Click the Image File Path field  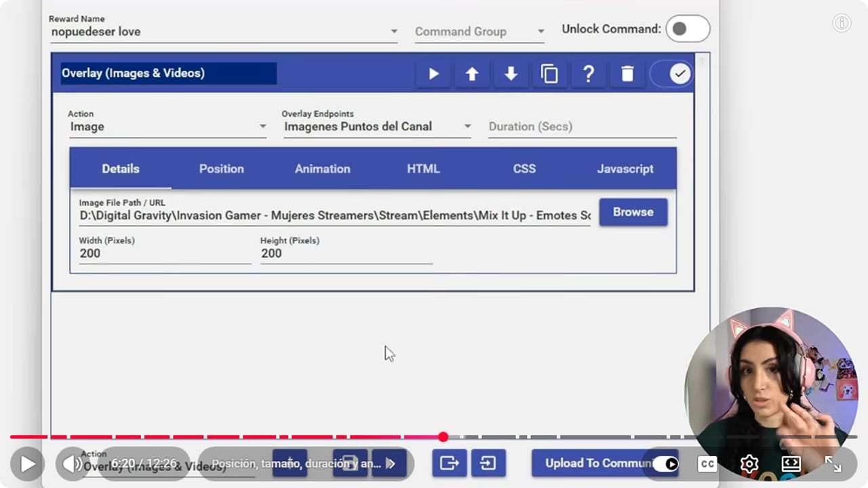(x=335, y=216)
